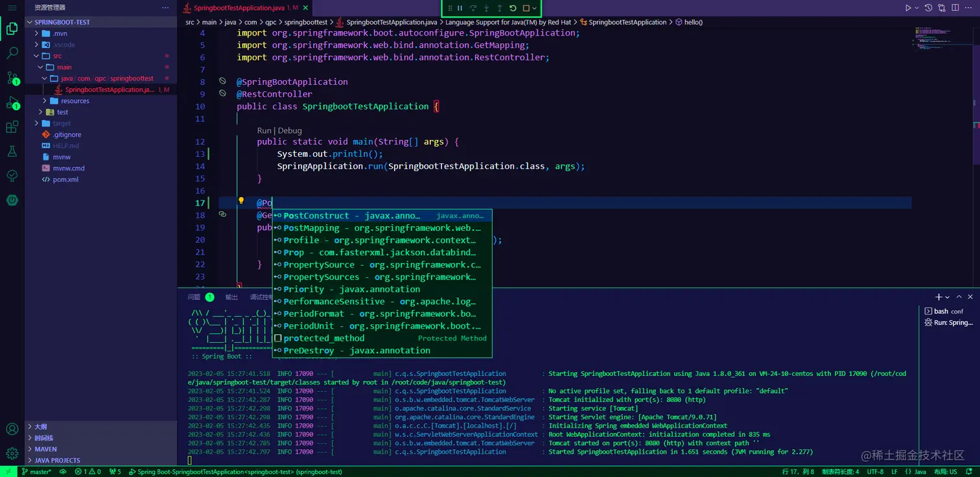Select protected_method snippet suggestion
This screenshot has width=980, height=477.
(x=382, y=338)
